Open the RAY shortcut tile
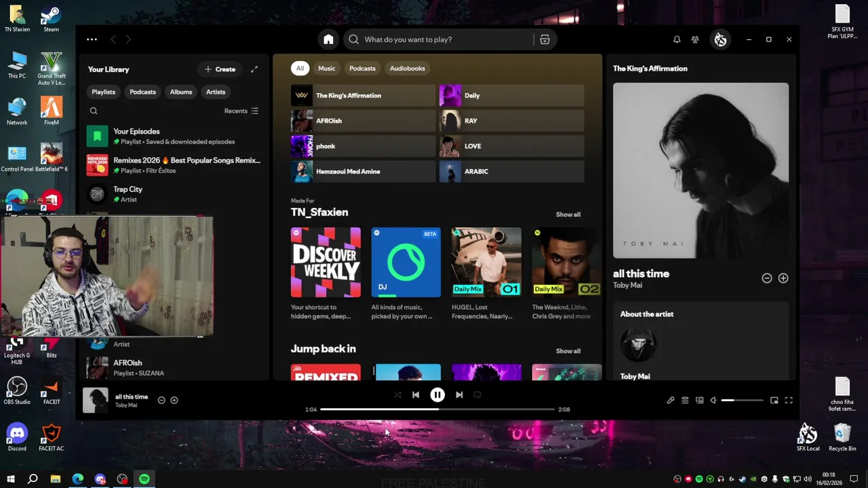Screen dimensions: 868x488 [x=511, y=121]
